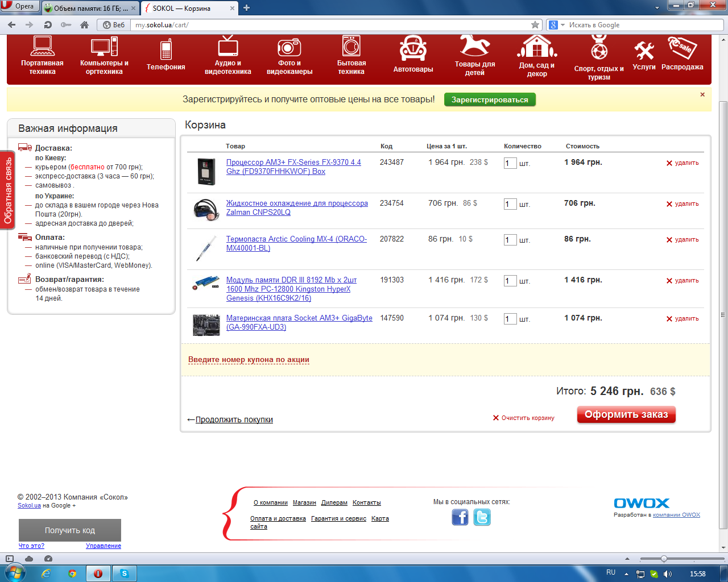Open the volume control in system tray
The height and width of the screenshot is (582, 728).
668,573
